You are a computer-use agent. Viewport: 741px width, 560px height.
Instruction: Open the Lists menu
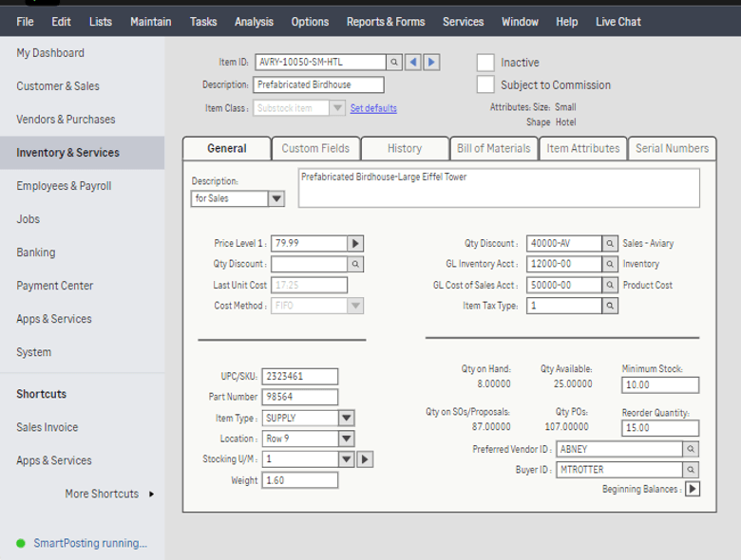point(101,22)
